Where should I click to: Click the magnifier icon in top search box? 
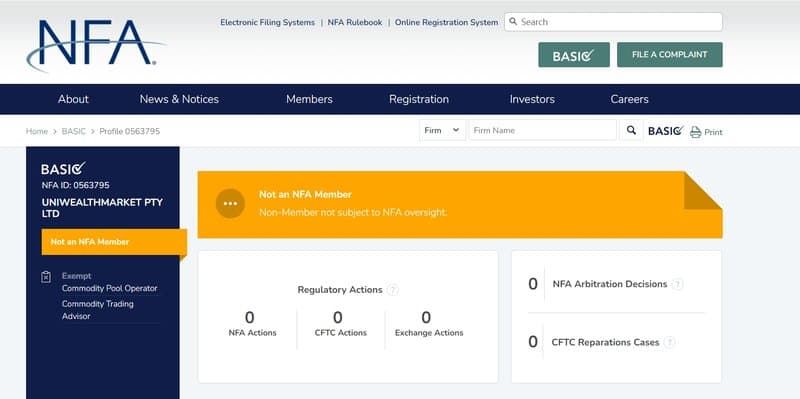point(513,22)
